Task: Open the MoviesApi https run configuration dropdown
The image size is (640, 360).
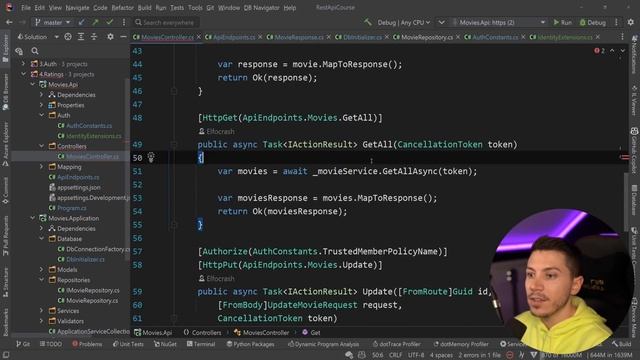Action: point(499,22)
